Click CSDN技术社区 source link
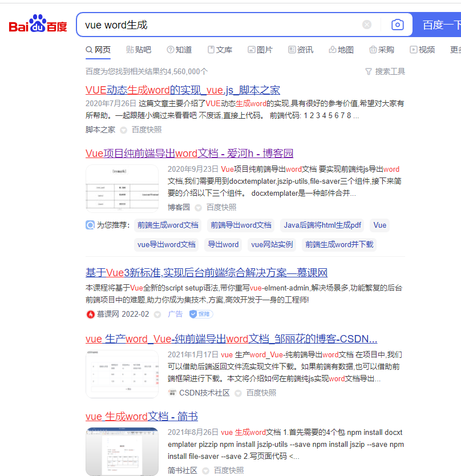Viewport: 461px width, 476px height. pos(204,393)
